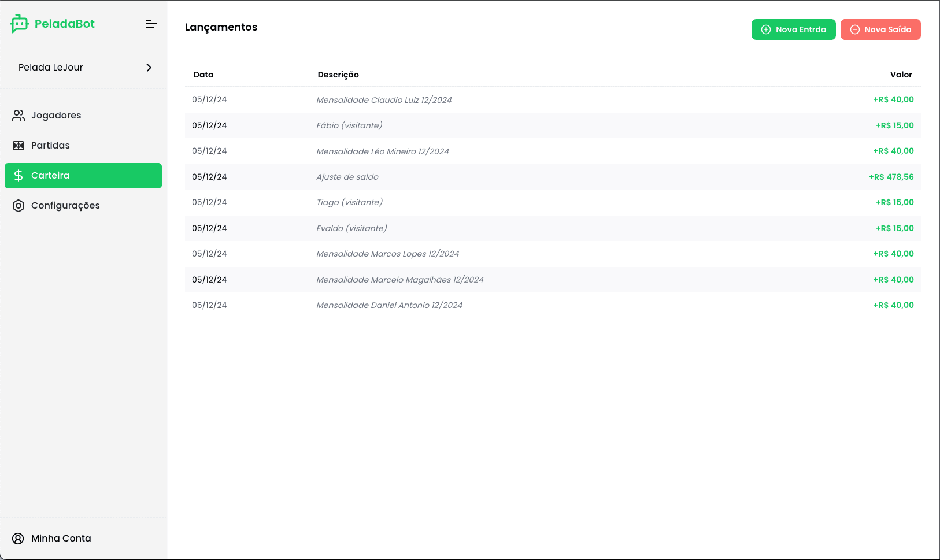Click the Valor column header

(901, 75)
